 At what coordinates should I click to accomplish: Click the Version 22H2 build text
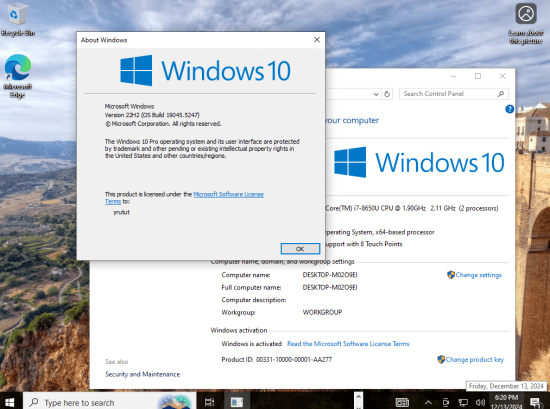(152, 115)
